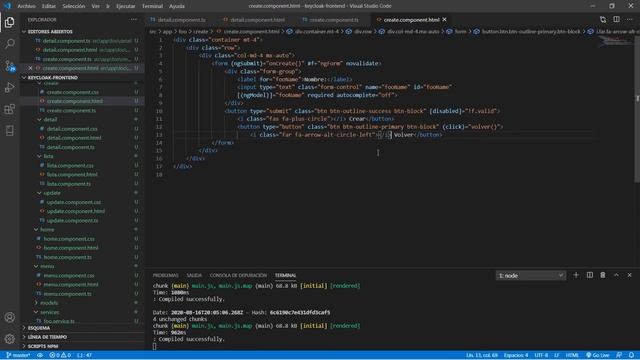The width and height of the screenshot is (640, 360).
Task: Click the notifications bell in status bar
Action: pos(631,355)
